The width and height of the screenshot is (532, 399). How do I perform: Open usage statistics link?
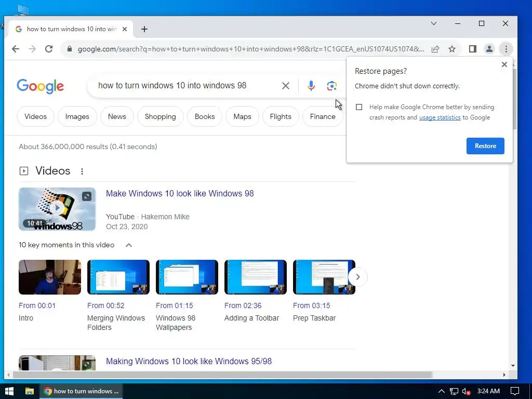440,117
